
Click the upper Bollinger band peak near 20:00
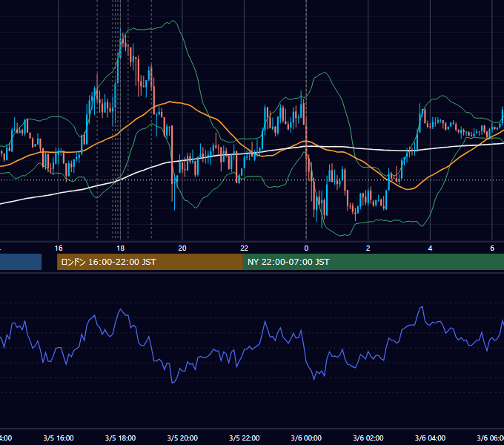(173, 22)
